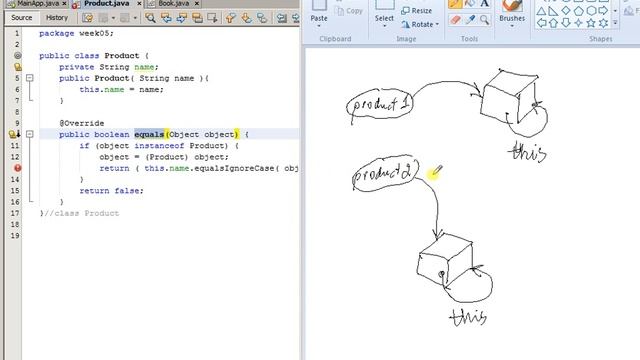Image resolution: width=640 pixels, height=360 pixels.
Task: Click Shift Line Left icon
Action: click(x=281, y=18)
